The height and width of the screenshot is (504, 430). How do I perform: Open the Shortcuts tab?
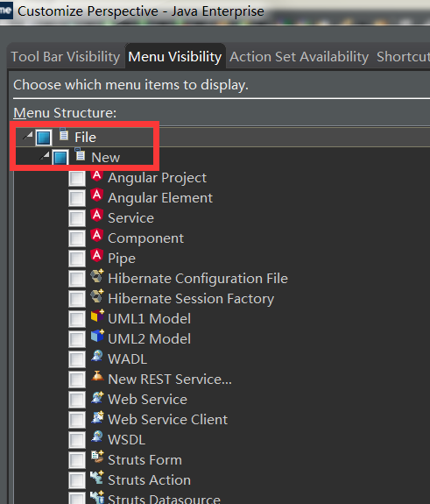pos(403,57)
